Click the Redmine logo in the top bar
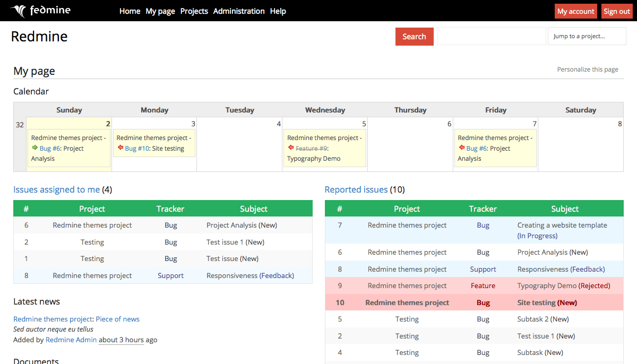 pos(40,11)
